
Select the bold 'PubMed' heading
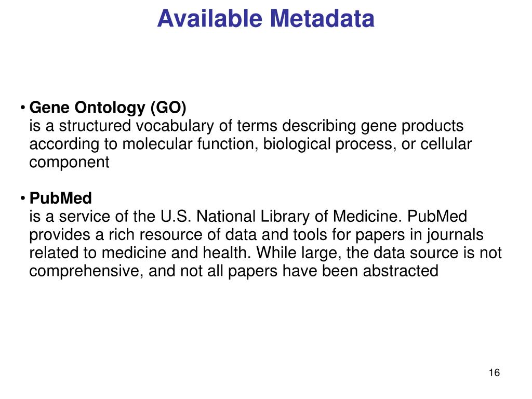61,198
